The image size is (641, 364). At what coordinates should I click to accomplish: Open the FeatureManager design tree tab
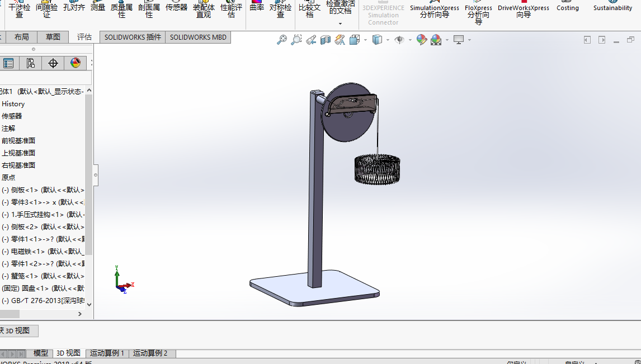tap(8, 63)
